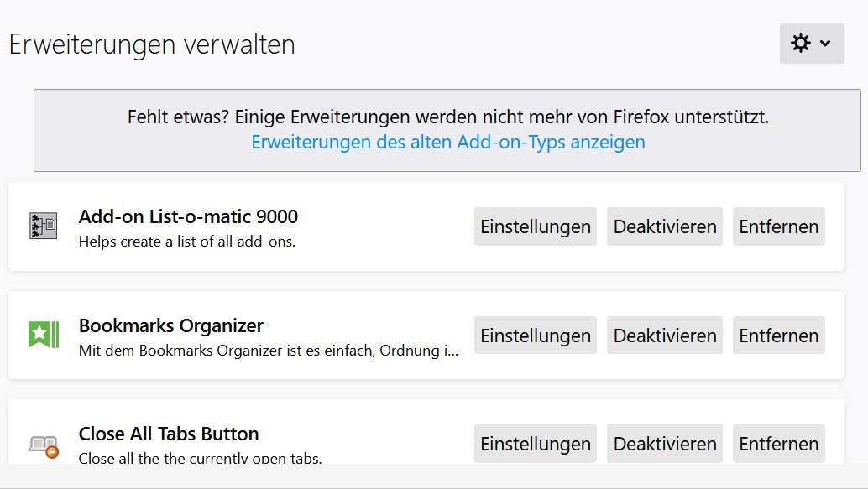Click the Add-on List-o-matic 9000 icon
The width and height of the screenshot is (868, 489).
click(43, 226)
